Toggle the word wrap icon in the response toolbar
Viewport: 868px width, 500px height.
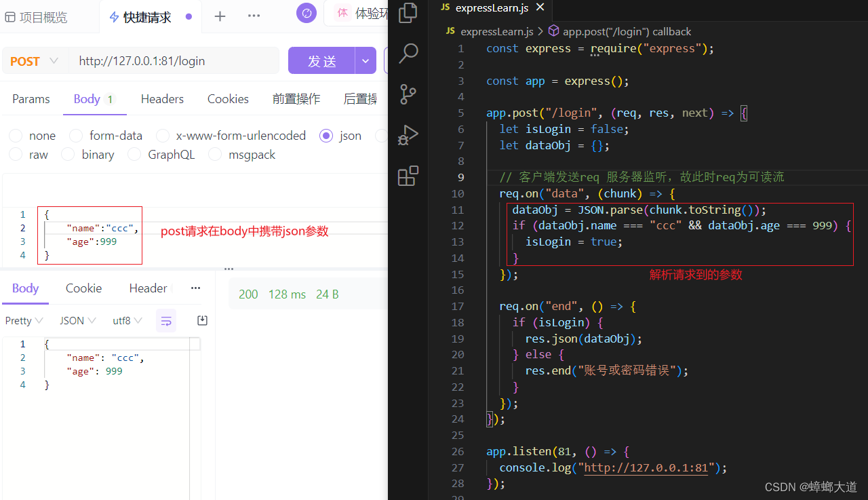point(166,320)
